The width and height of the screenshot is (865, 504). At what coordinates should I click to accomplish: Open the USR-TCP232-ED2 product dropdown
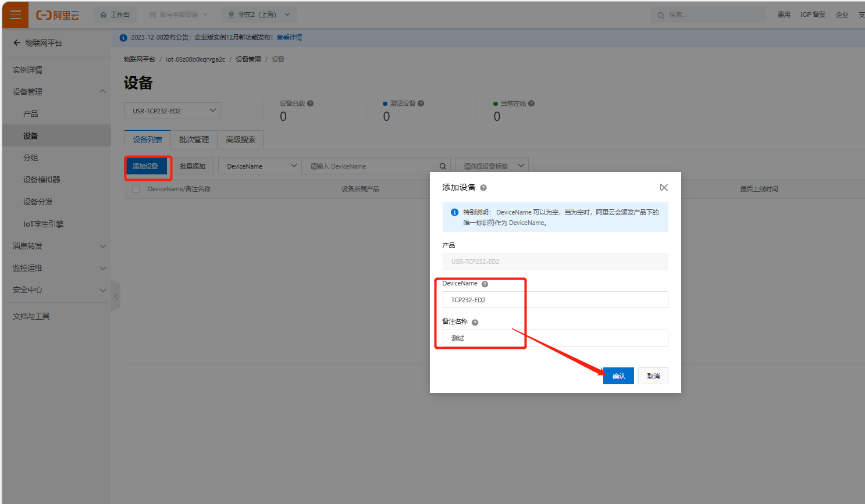[172, 111]
